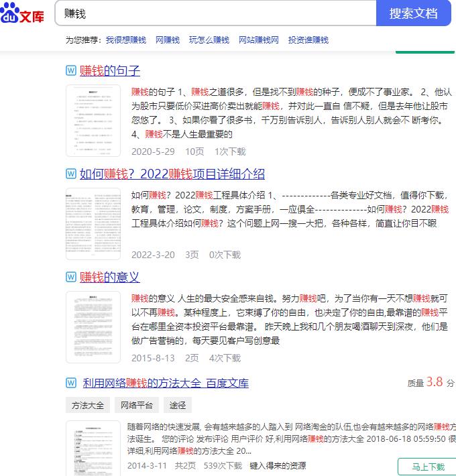Open 利用网络赚钱的方法大全 百度文库 title
Image resolution: width=456 pixels, height=476 pixels.
click(x=166, y=383)
